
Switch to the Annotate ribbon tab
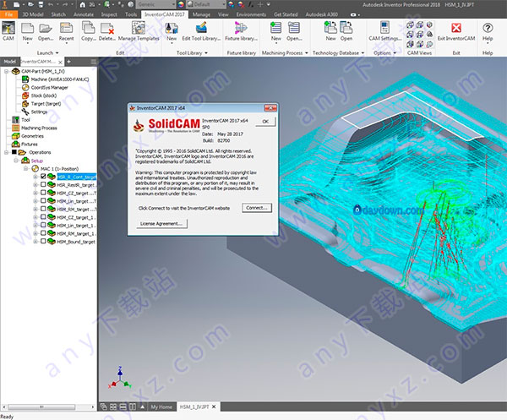pos(84,14)
